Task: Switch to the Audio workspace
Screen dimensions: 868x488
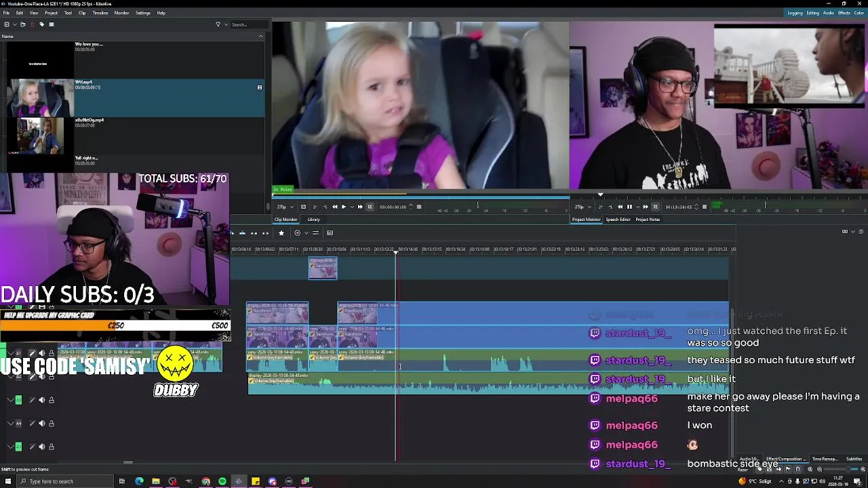Action: 828,13
